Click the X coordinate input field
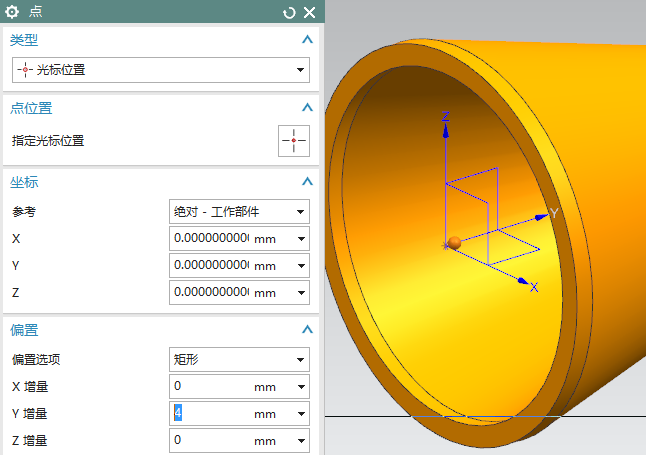Screen dimensions: 647x456 210,239
